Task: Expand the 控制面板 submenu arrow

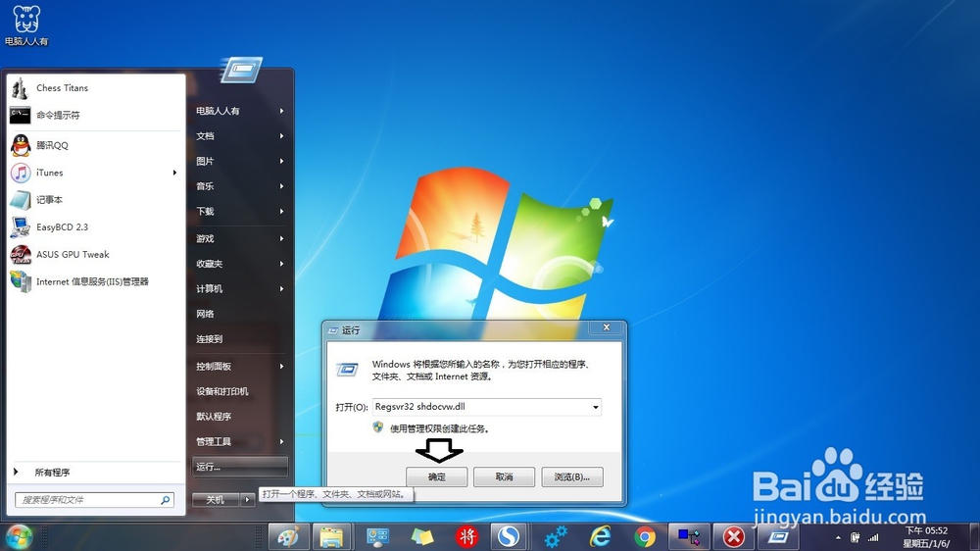Action: pos(282,366)
